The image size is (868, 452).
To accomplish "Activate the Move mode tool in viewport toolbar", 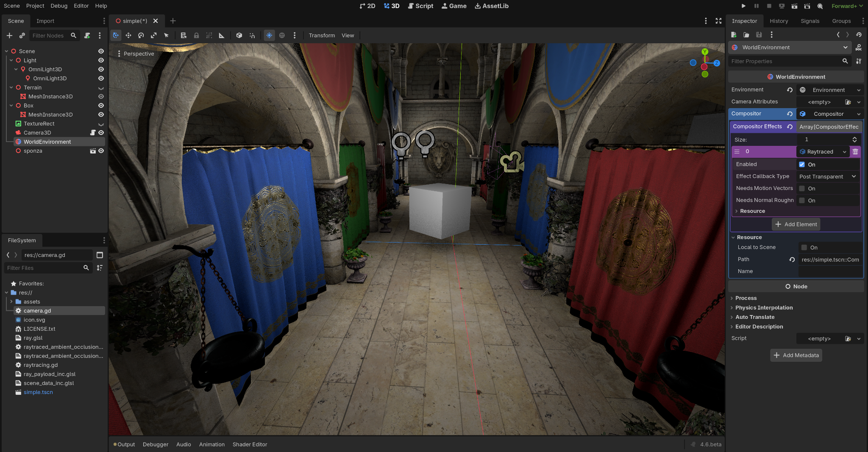I will point(128,36).
